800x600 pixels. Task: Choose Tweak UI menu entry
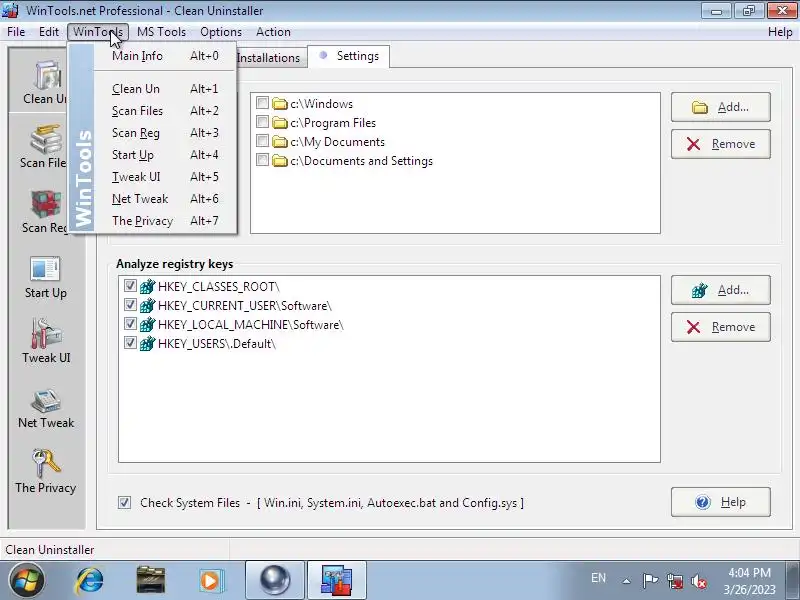(x=165, y=177)
